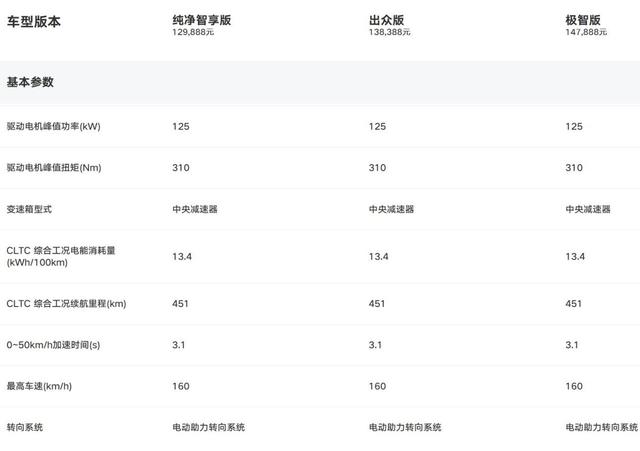This screenshot has width=640, height=451.
Task: Select the 纯净智享版 trim column header
Action: [x=202, y=20]
